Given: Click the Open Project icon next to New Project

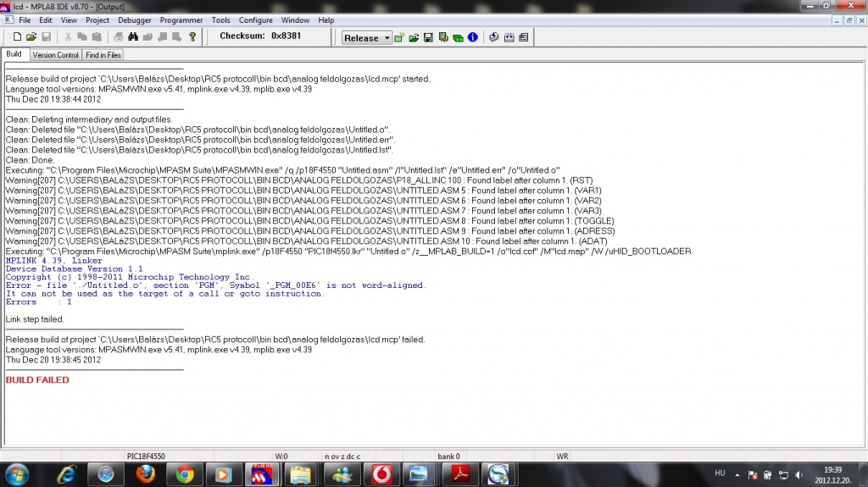Looking at the screenshot, I should [414, 37].
